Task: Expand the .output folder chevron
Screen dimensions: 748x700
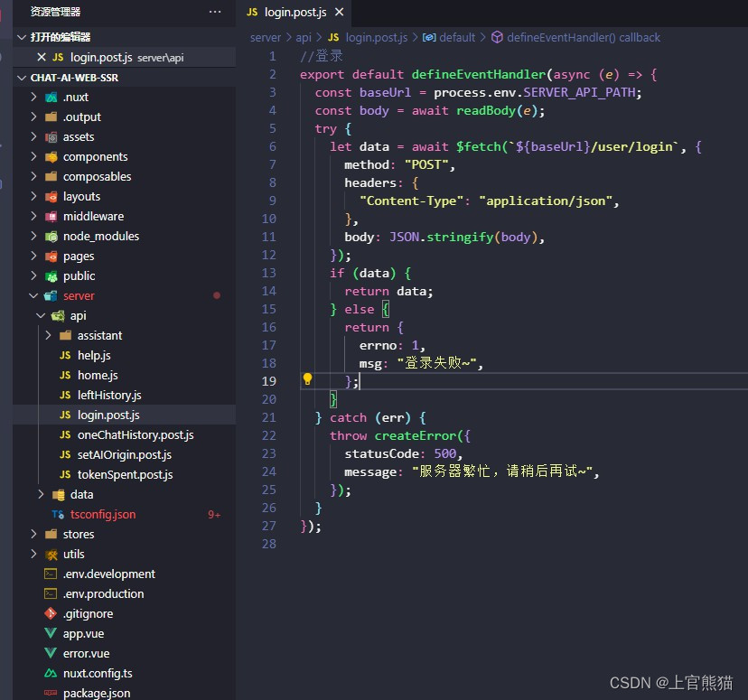Action: click(x=33, y=117)
